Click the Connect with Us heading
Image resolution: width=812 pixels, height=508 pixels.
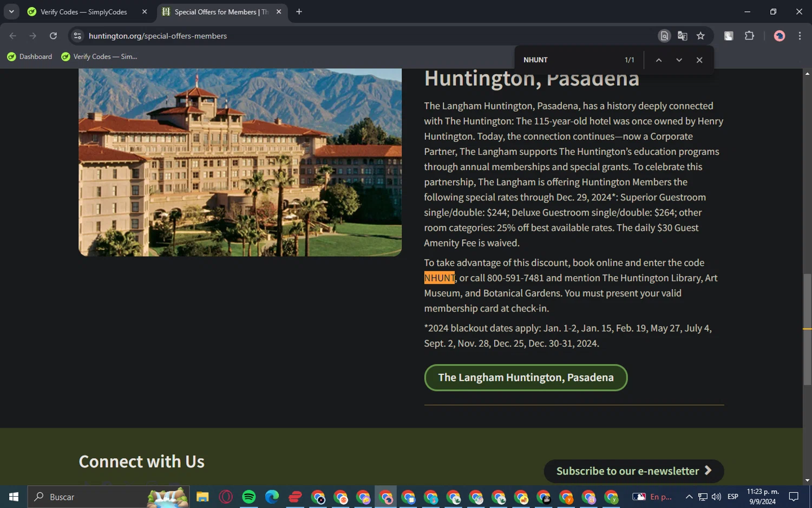(x=142, y=461)
